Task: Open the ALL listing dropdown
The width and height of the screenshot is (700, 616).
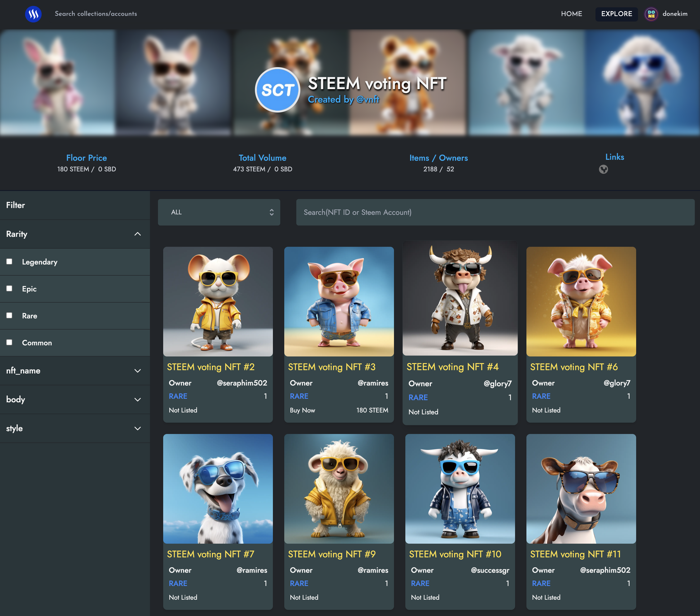Action: click(x=219, y=212)
